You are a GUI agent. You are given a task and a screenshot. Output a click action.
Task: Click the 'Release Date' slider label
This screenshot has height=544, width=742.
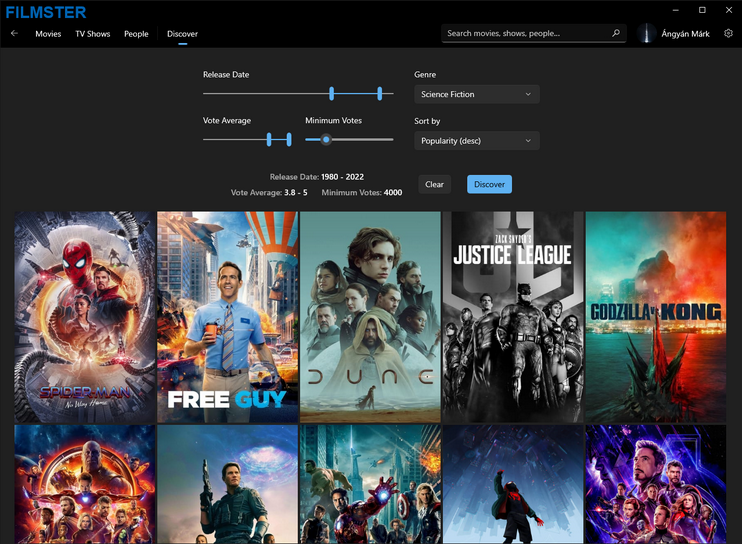pyautogui.click(x=226, y=74)
